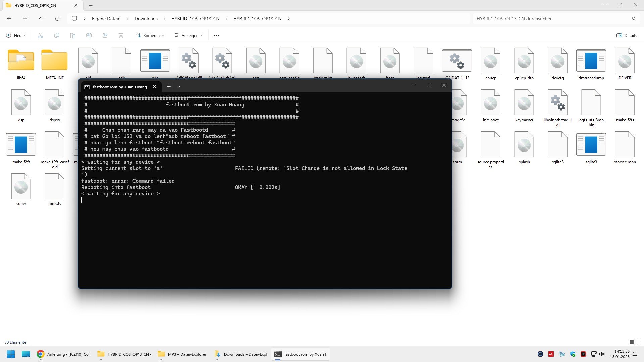Click Downloads in the breadcrumb path
This screenshot has width=644, height=362.
tap(146, 19)
